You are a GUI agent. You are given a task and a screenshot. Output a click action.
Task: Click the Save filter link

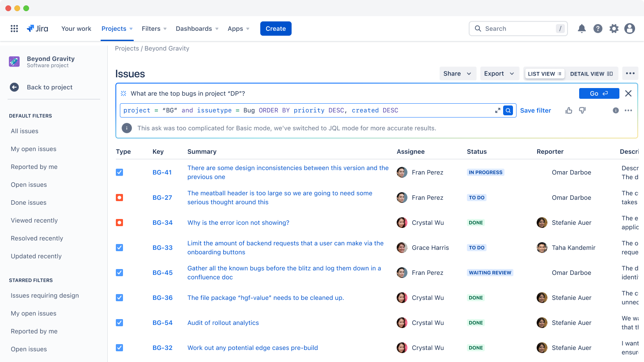(535, 110)
